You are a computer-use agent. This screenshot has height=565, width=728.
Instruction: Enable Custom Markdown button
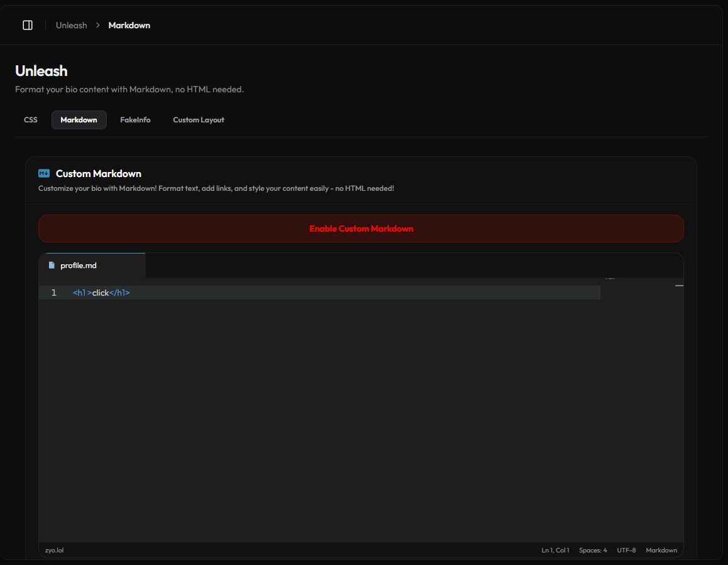(x=361, y=229)
